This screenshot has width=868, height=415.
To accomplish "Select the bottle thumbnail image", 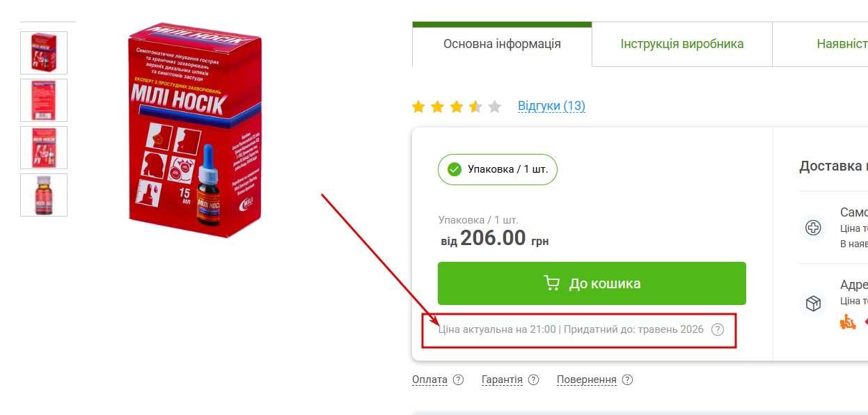I will tap(44, 195).
